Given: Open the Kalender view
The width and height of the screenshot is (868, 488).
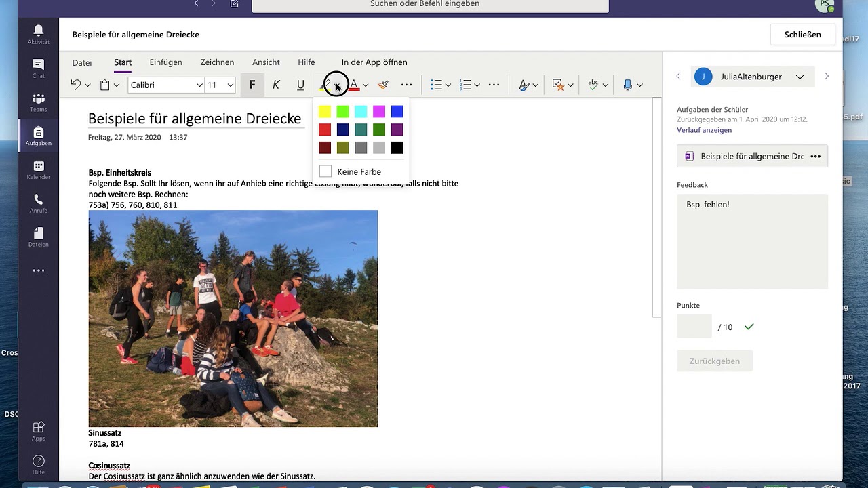Looking at the screenshot, I should 39,169.
